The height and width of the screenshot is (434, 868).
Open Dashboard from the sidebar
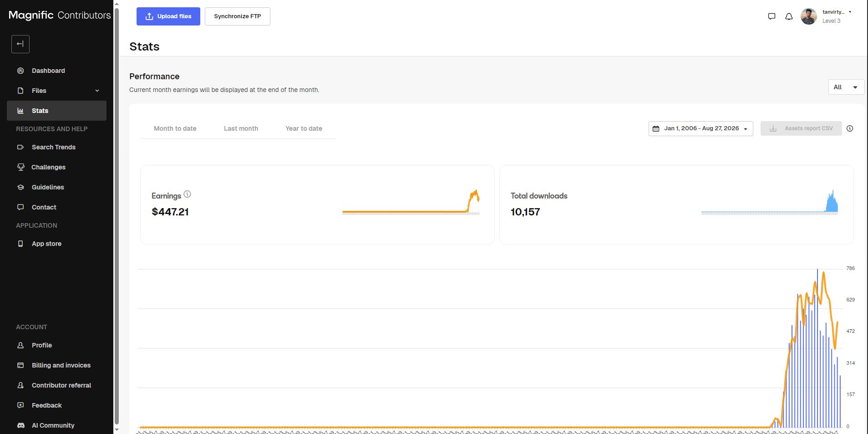pyautogui.click(x=56, y=71)
